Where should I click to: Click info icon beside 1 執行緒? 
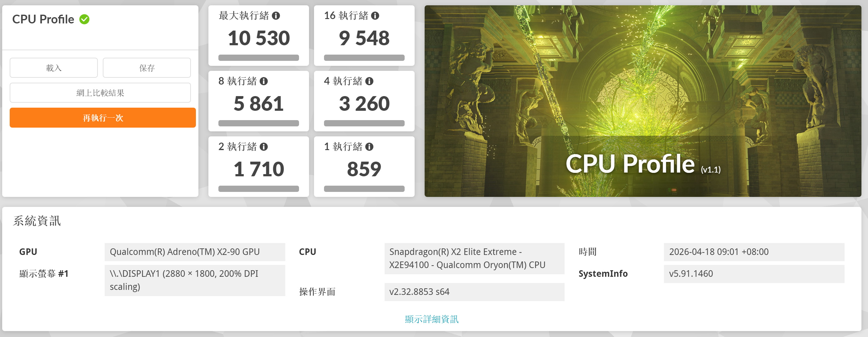click(369, 147)
